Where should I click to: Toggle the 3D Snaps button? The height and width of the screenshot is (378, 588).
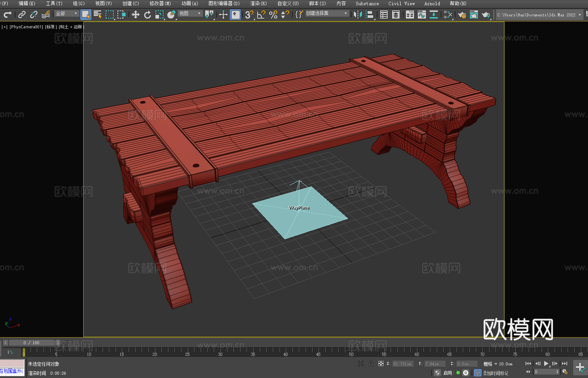click(249, 14)
